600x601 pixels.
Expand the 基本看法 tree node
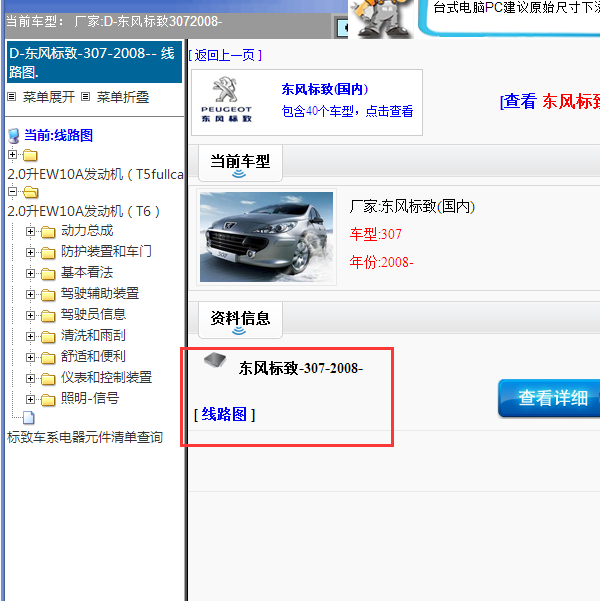30,273
